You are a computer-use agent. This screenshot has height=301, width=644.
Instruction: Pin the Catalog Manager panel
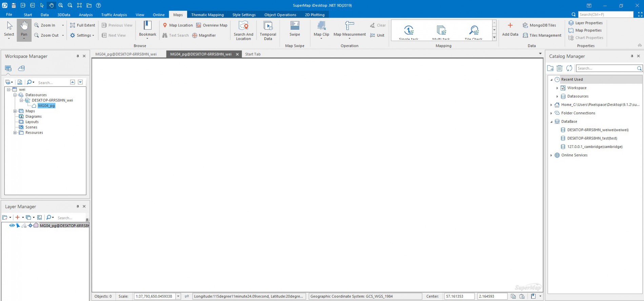coord(632,56)
